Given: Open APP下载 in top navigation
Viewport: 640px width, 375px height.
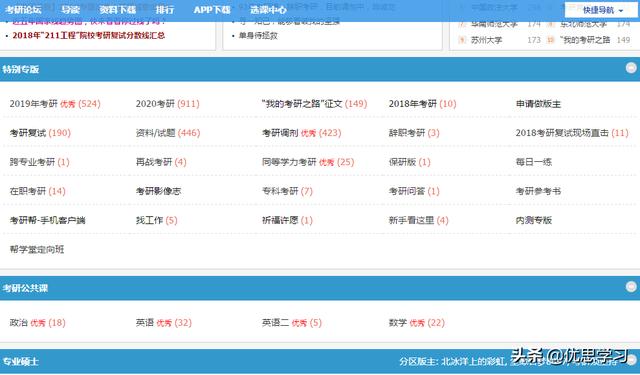Looking at the screenshot, I should 212,10.
